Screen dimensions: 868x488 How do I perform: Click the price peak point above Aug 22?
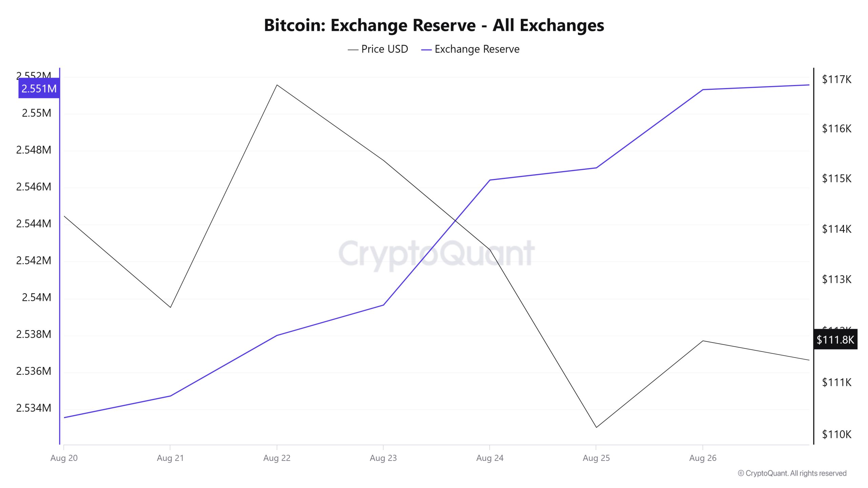(277, 85)
